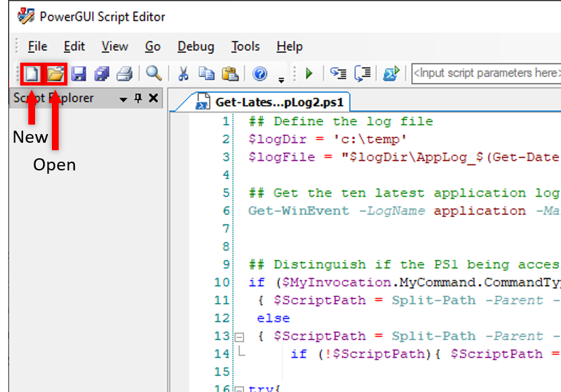Copy selection with Copy icon
The width and height of the screenshot is (561, 392).
pos(206,73)
